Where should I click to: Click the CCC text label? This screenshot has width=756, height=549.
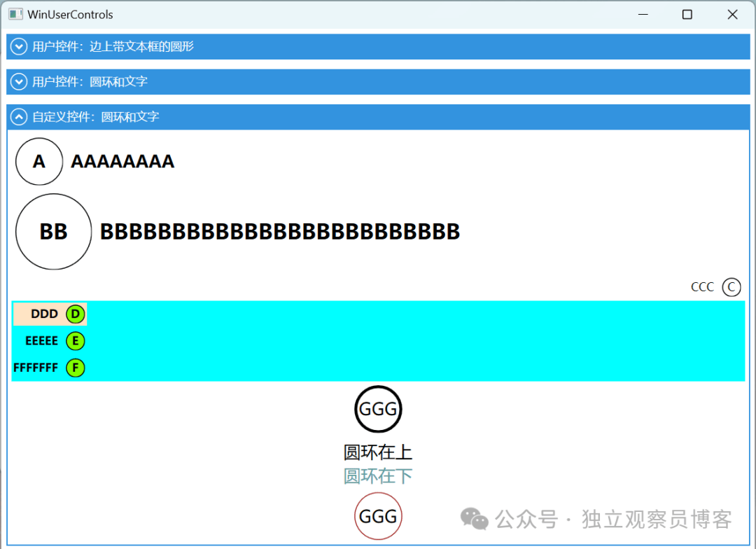[x=702, y=287]
